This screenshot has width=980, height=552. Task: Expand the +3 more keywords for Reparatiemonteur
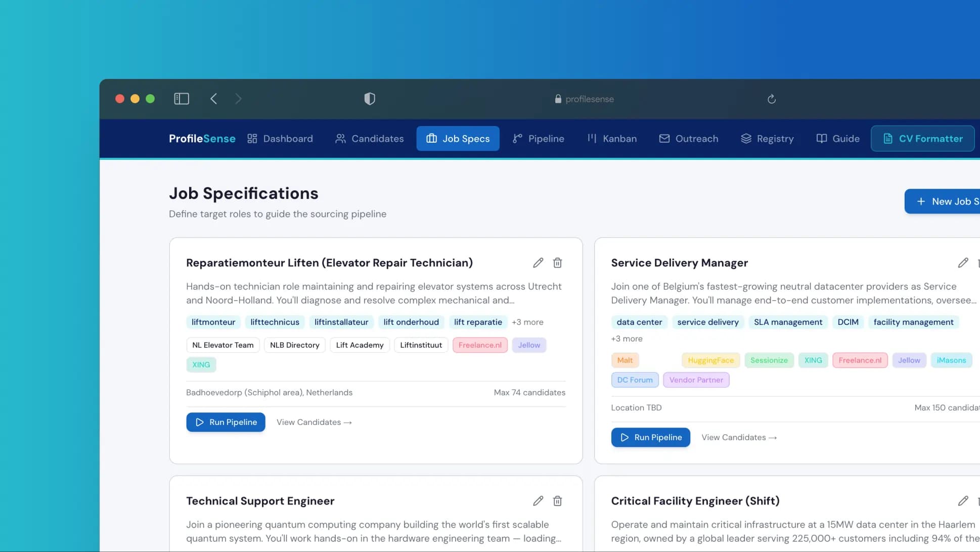click(527, 322)
